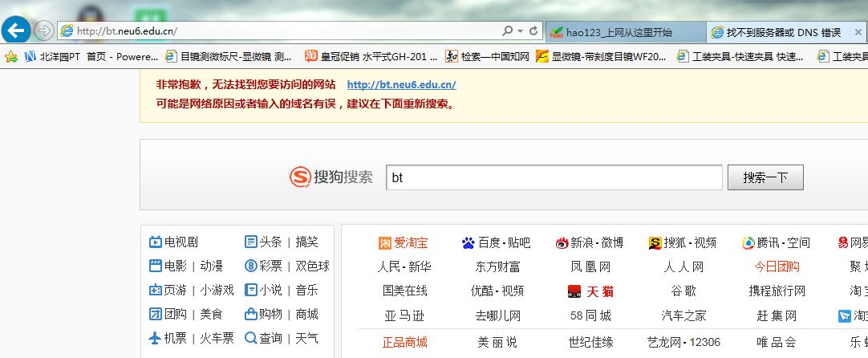868x358 pixels.
Task: Open the 汽车之家 link
Action: (683, 316)
